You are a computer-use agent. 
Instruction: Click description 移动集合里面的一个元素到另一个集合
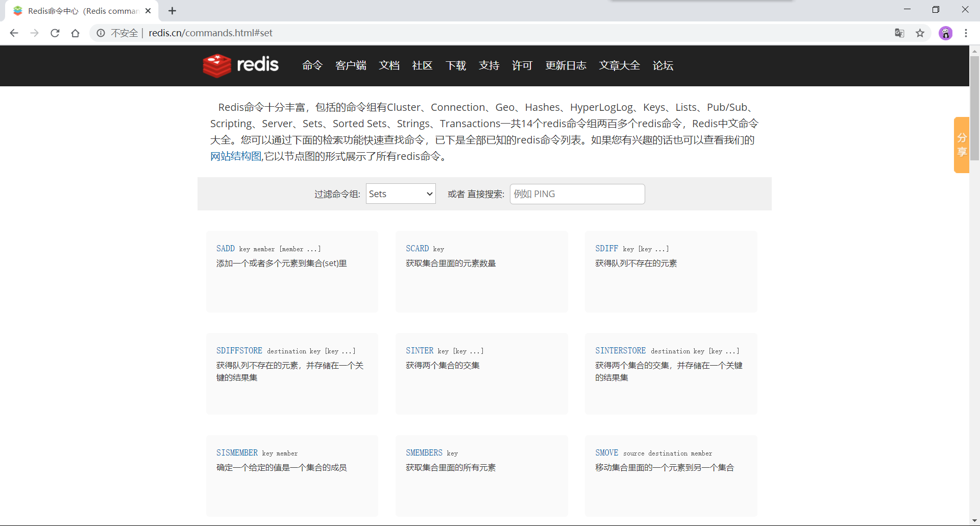[665, 468]
